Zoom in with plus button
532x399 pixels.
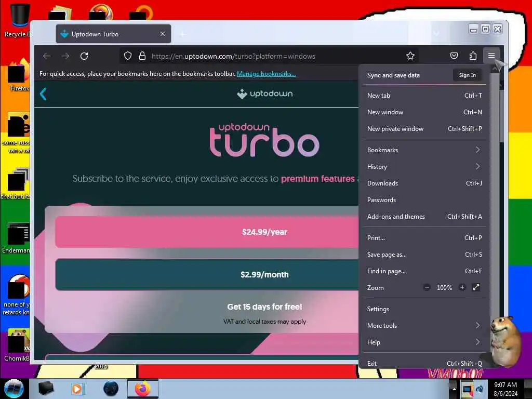click(x=462, y=287)
